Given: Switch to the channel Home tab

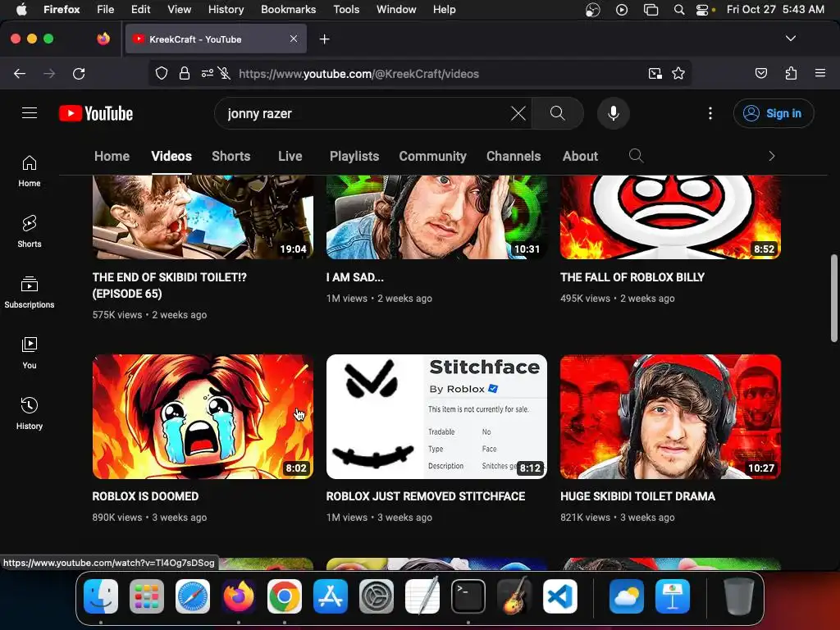Looking at the screenshot, I should (x=112, y=156).
